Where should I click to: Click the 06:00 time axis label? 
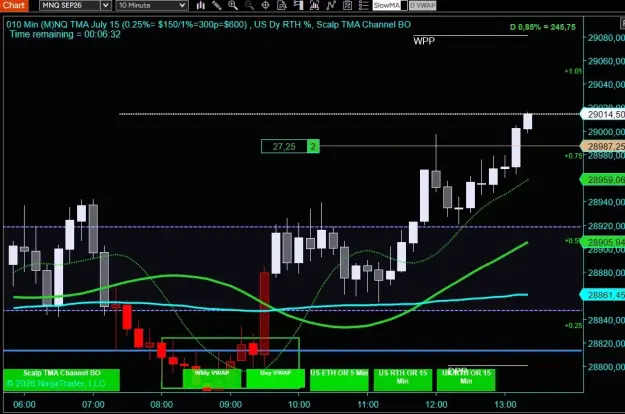[x=24, y=404]
